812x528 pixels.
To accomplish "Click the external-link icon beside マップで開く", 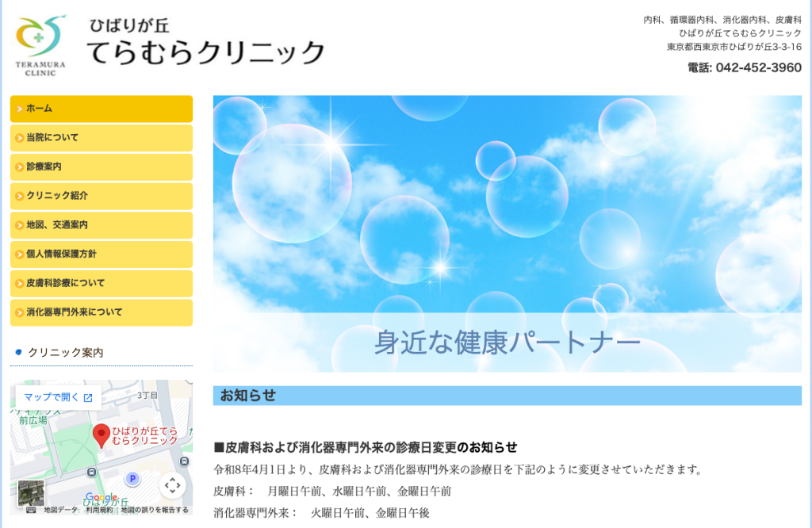I will (x=88, y=397).
